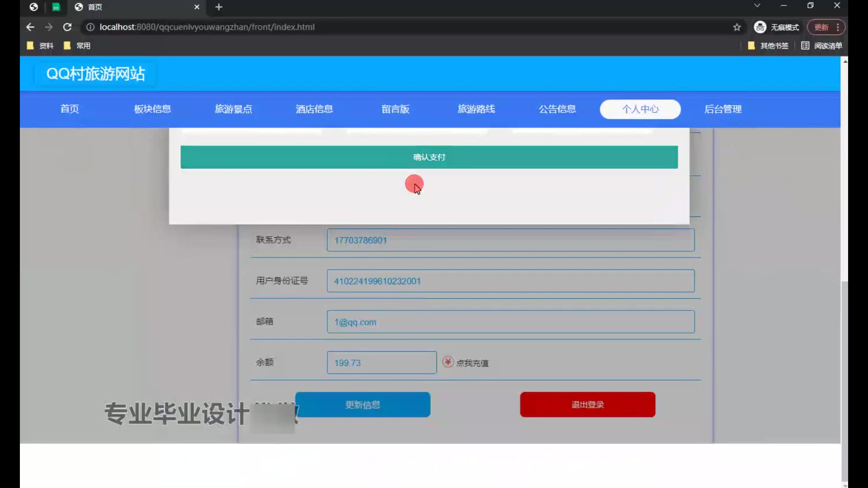
Task: Click the blue 更新信息 button
Action: [363, 404]
